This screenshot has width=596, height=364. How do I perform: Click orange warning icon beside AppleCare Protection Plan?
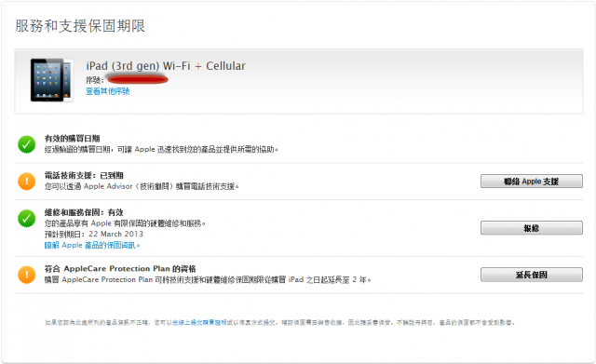point(27,275)
